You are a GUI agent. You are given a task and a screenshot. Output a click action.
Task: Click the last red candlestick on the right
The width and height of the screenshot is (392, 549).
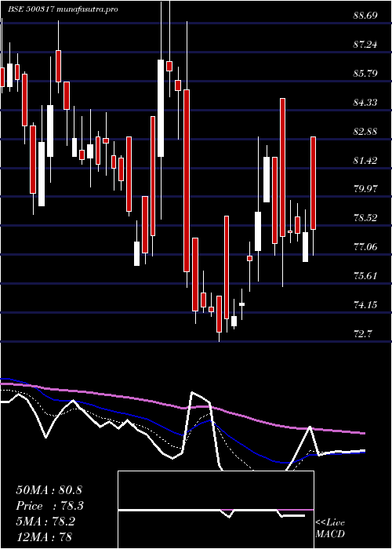[x=314, y=183]
